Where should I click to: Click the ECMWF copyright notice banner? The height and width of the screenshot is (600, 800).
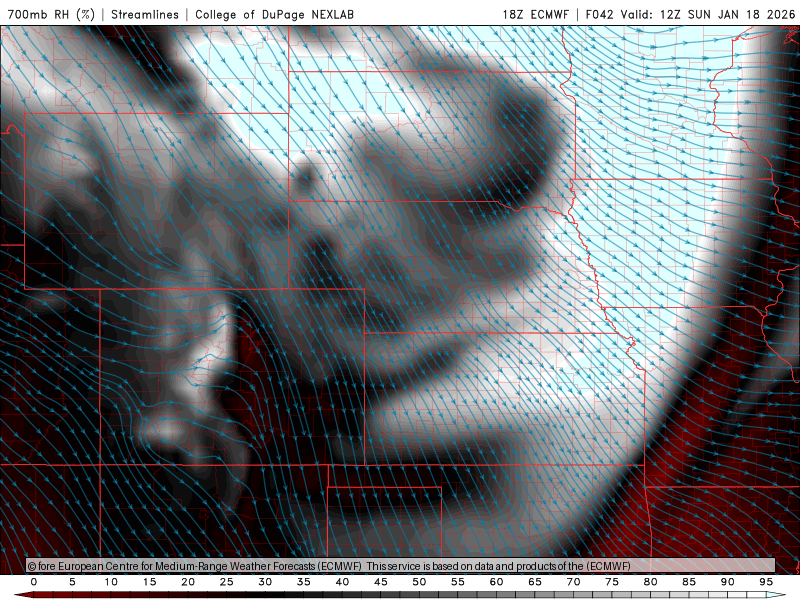(x=401, y=565)
